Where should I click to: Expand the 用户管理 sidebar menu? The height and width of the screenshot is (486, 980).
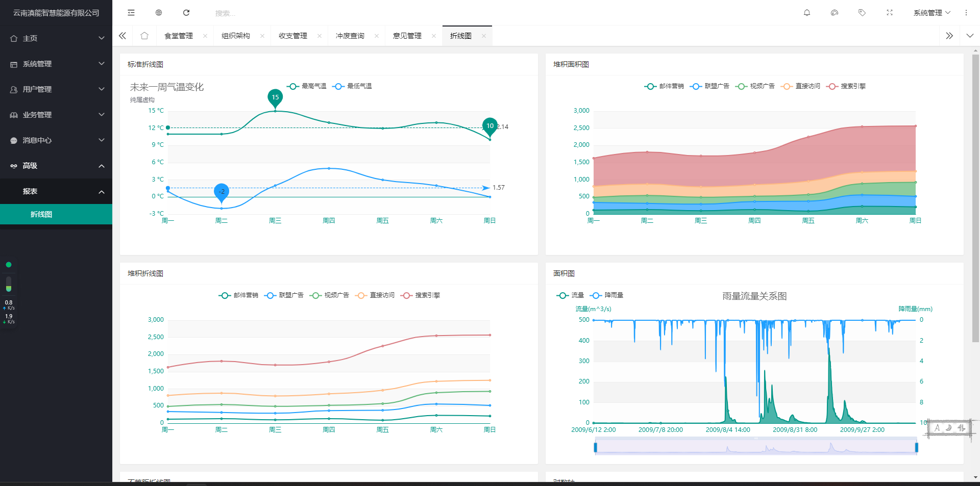coord(56,89)
